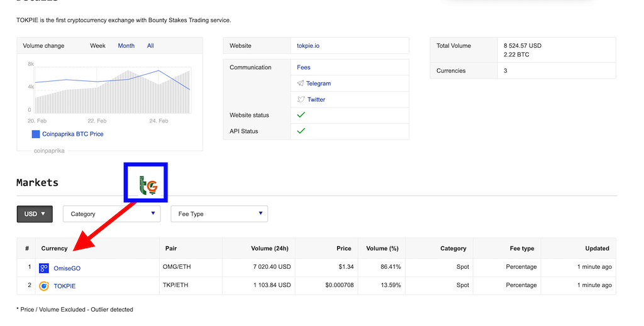Open the Telegram text link
This screenshot has height=326, width=644.
point(318,84)
